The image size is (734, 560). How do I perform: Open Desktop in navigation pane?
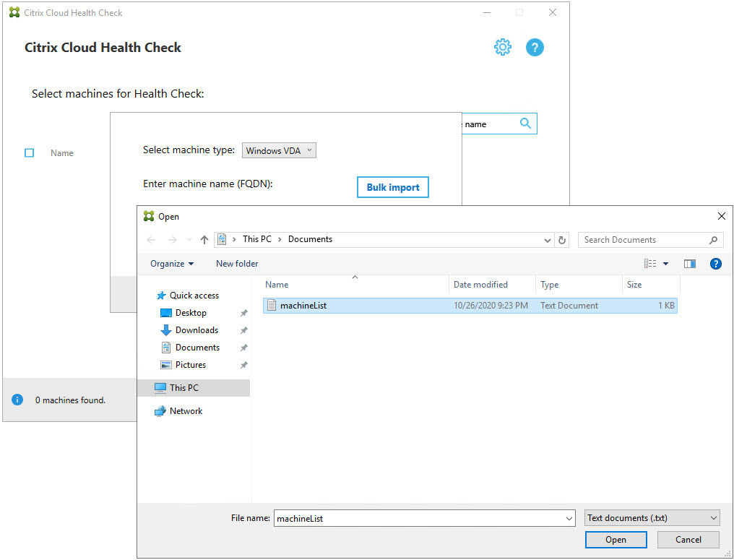click(x=191, y=313)
